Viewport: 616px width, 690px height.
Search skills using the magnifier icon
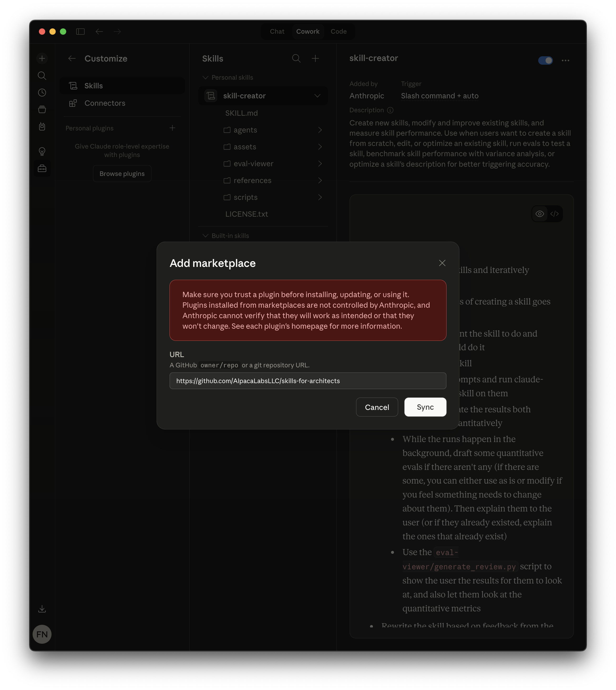coord(296,58)
